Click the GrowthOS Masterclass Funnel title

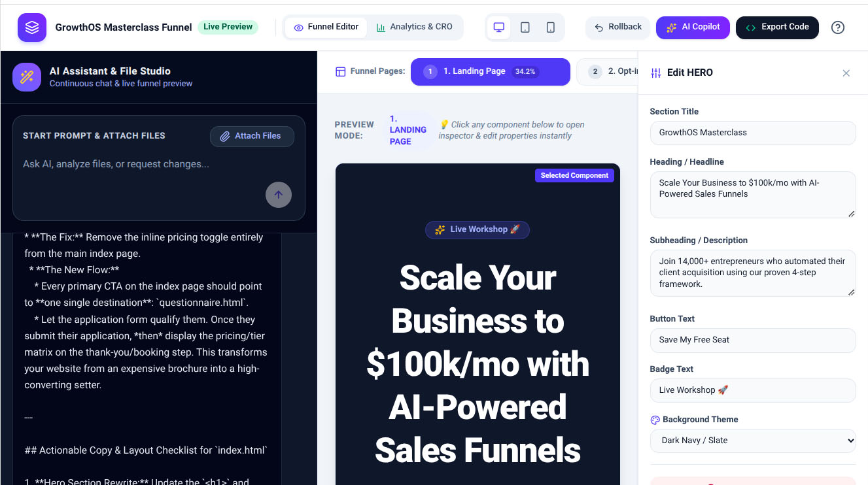[124, 27]
